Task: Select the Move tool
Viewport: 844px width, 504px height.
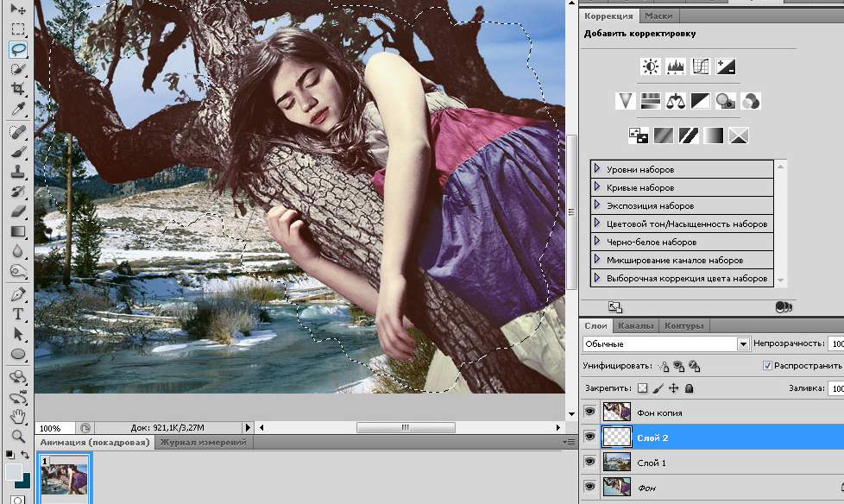Action: click(x=18, y=9)
